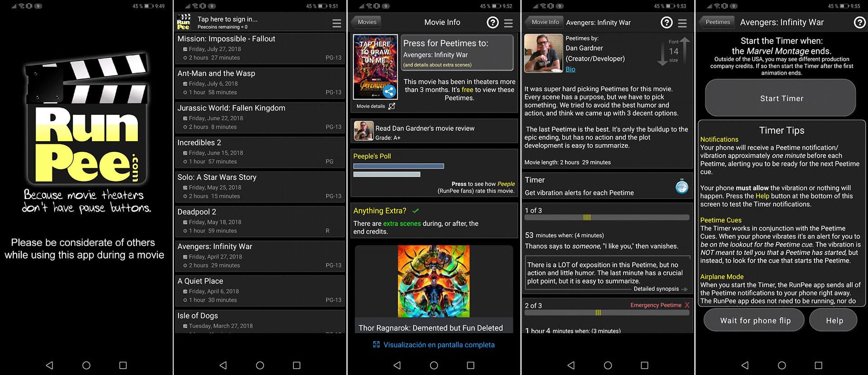This screenshot has width=868, height=375.
Task: Tap the green checkmark next to Anything Extra?
Action: pyautogui.click(x=416, y=211)
